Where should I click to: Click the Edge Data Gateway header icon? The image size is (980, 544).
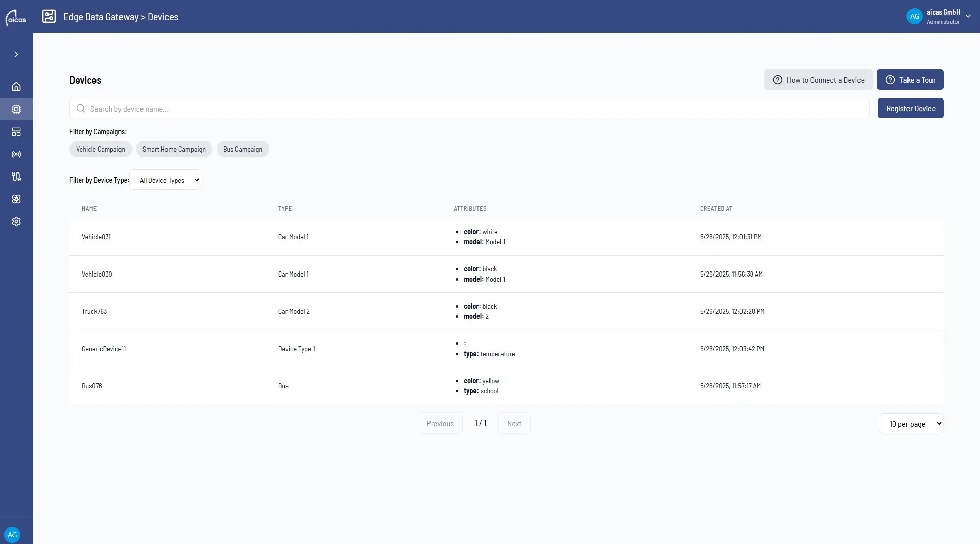point(49,16)
